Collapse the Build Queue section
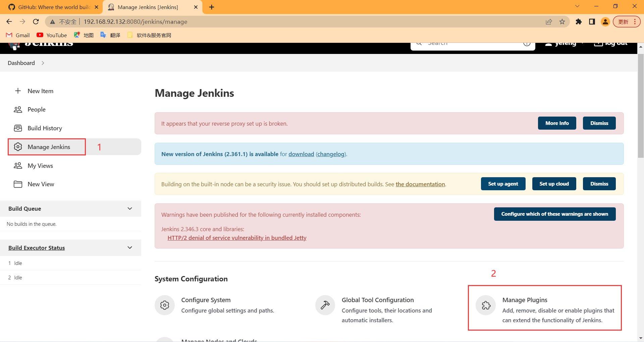 pos(130,208)
